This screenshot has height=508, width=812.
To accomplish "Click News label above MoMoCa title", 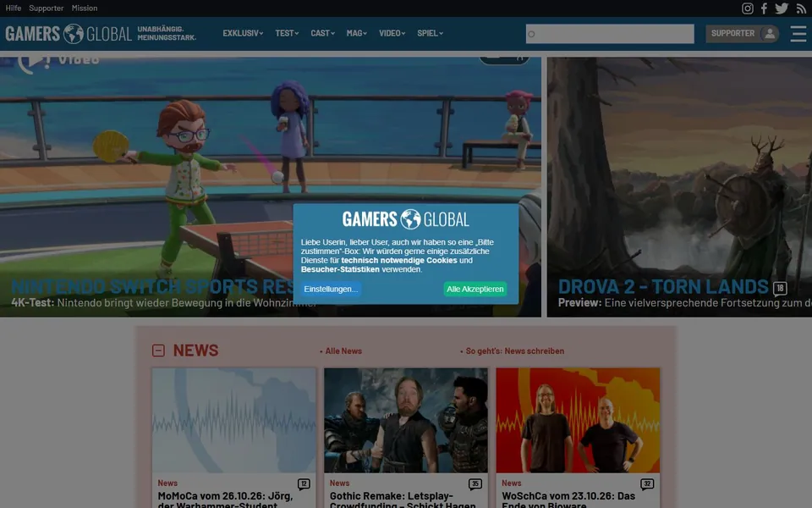I will tap(167, 483).
